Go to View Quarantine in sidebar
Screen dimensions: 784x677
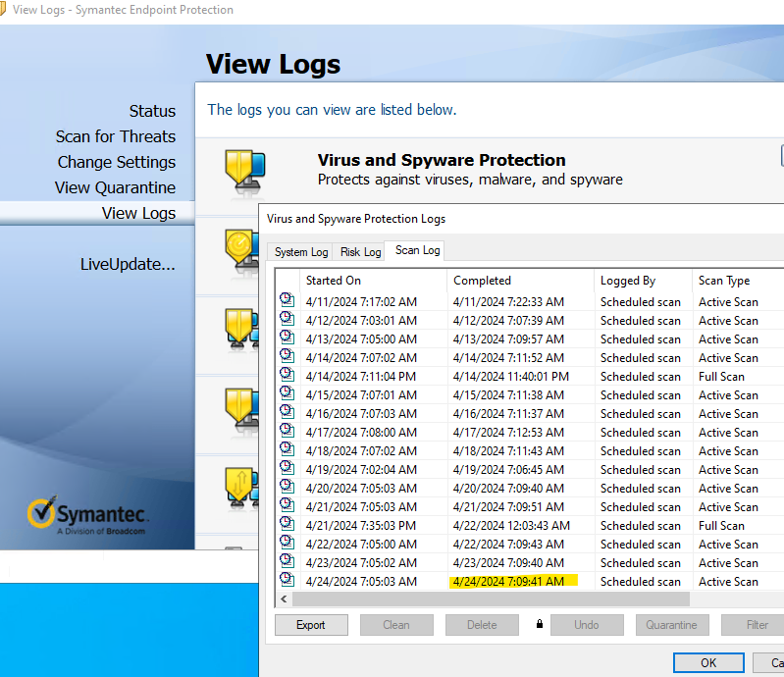tap(115, 187)
